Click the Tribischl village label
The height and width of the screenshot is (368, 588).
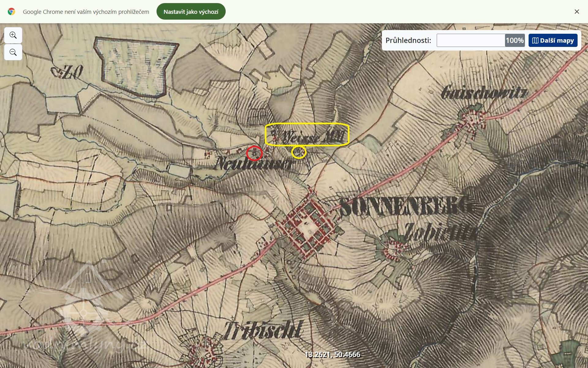coord(263,330)
